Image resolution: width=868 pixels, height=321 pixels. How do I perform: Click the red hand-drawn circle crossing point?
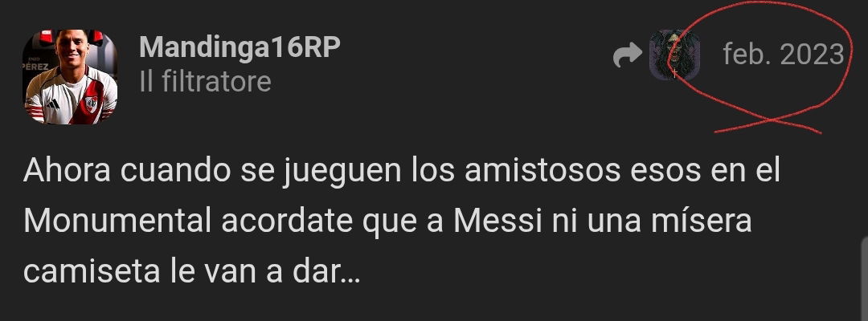[x=774, y=120]
